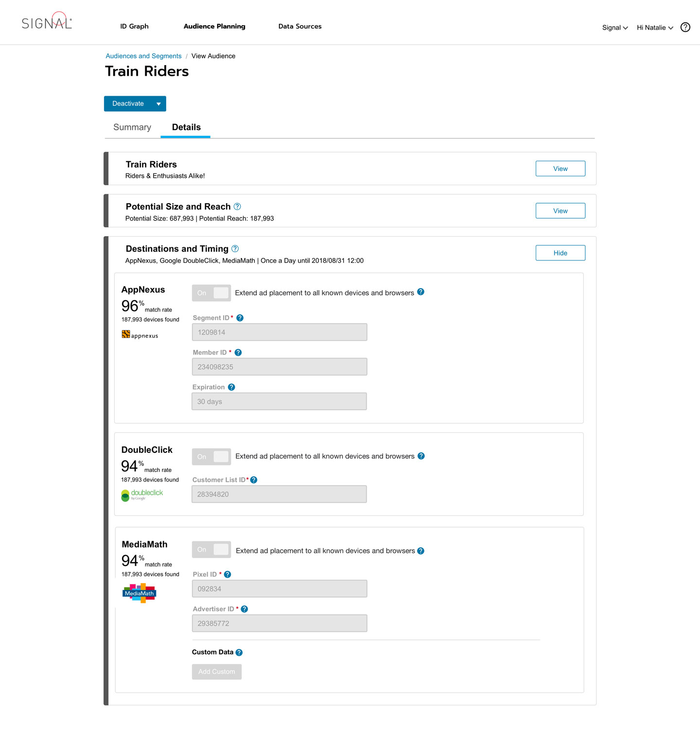Click the 'View Audience' breadcrumb text

(x=213, y=56)
